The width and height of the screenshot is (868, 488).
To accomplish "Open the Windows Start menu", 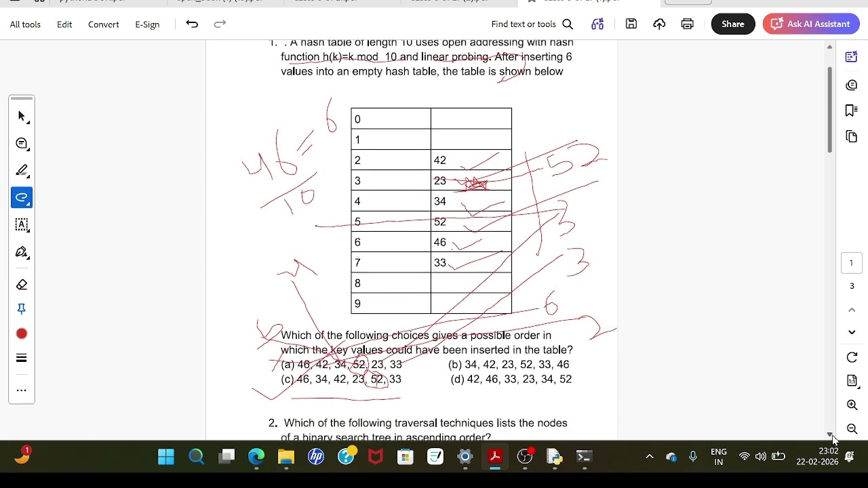I will coord(166,457).
